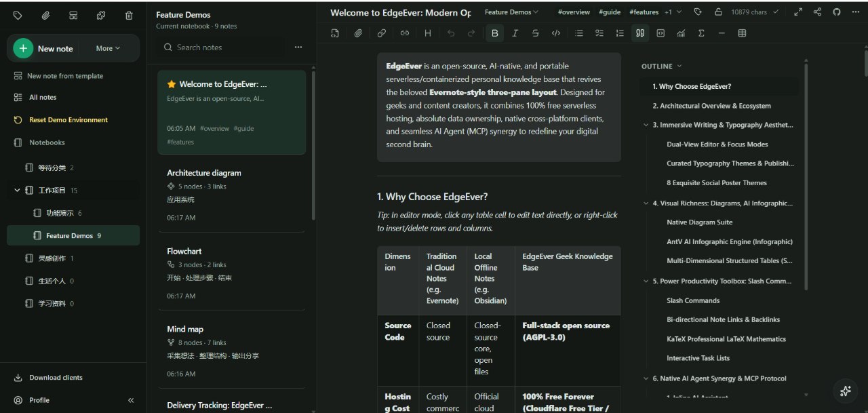
Task: Toggle blockquote formatting
Action: 640,33
